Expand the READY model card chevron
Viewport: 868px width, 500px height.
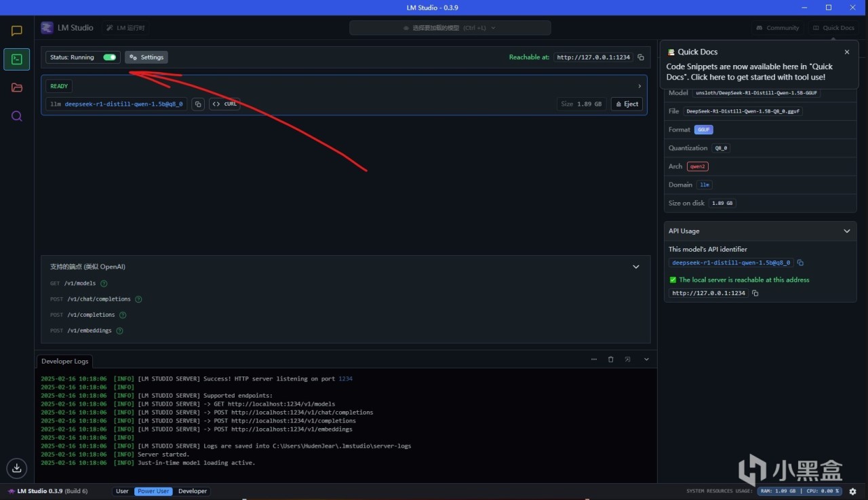coord(639,86)
